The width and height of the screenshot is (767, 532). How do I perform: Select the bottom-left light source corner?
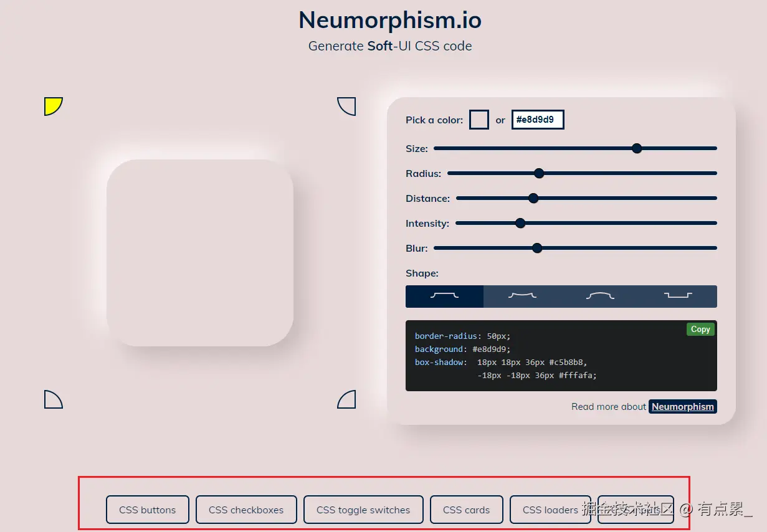pyautogui.click(x=53, y=399)
